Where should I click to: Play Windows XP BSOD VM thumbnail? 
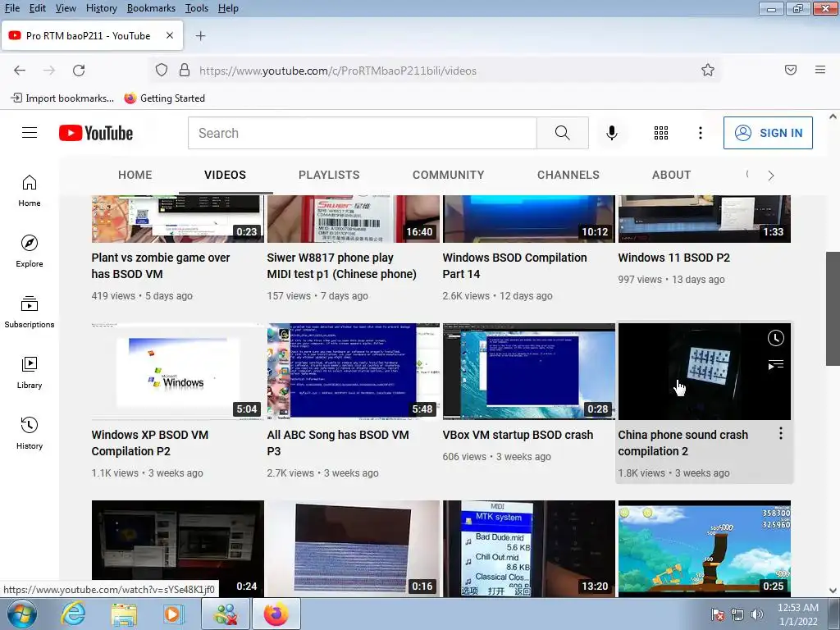[178, 372]
